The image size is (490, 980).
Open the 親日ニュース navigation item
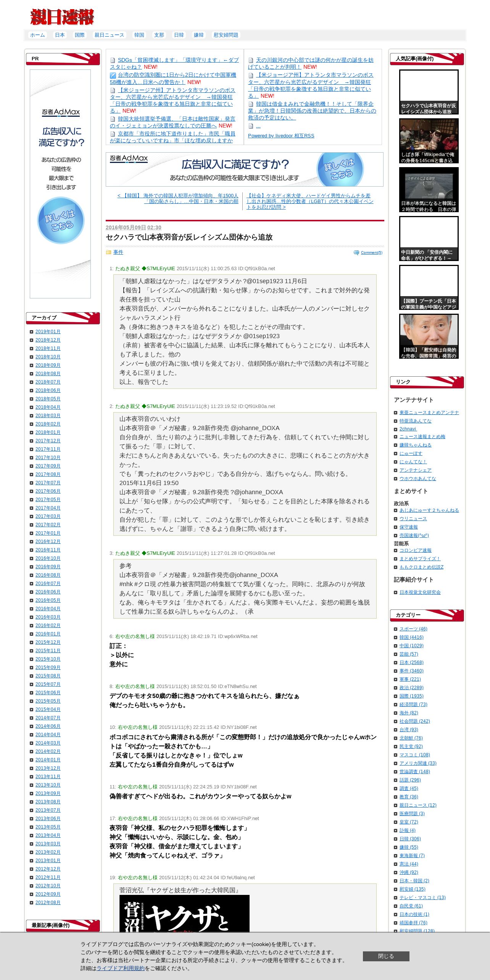(110, 35)
